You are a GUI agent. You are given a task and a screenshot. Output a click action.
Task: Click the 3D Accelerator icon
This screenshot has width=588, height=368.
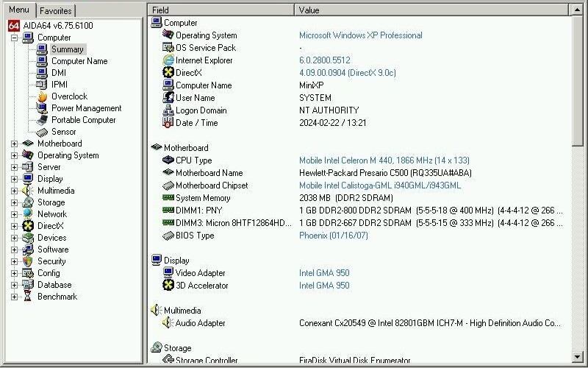pos(168,286)
